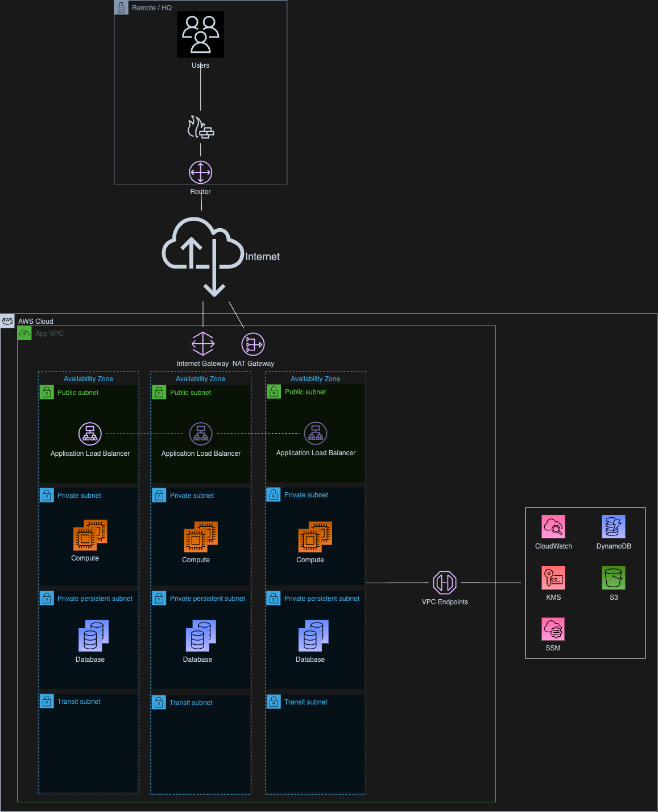Screen dimensions: 658x812
Task: Toggle the lock on the middle Private subnet
Action: 159,495
